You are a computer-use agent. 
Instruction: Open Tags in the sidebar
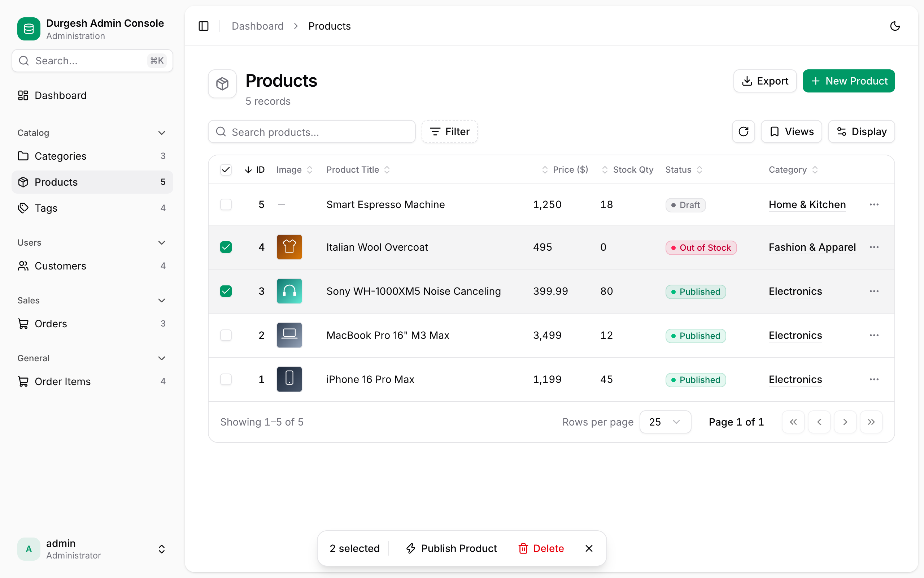tap(92, 208)
